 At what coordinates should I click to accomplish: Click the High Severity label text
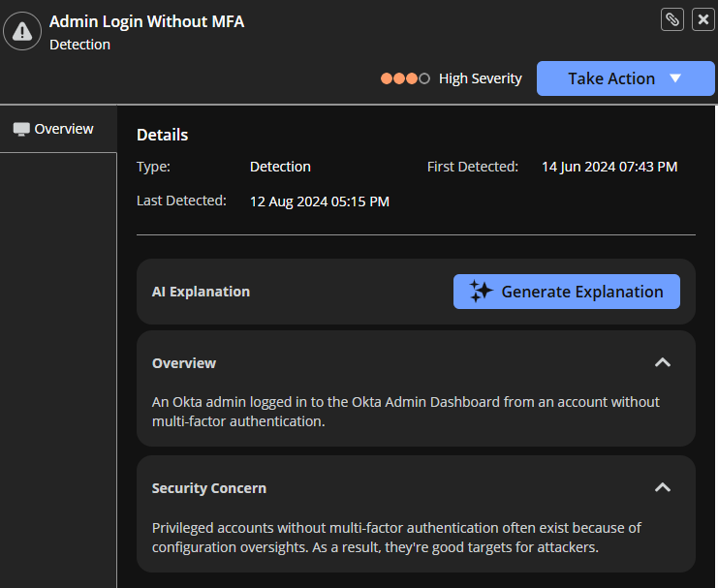(x=481, y=78)
